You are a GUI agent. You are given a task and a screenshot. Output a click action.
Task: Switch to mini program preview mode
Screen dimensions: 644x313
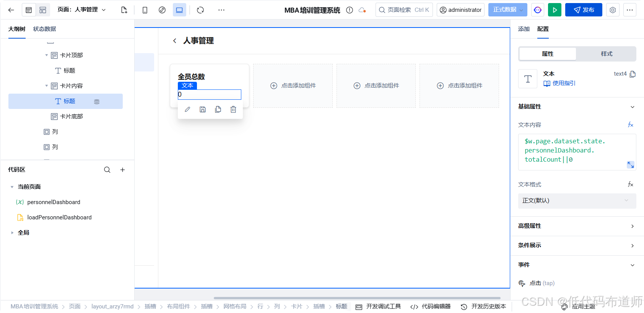[x=162, y=10]
